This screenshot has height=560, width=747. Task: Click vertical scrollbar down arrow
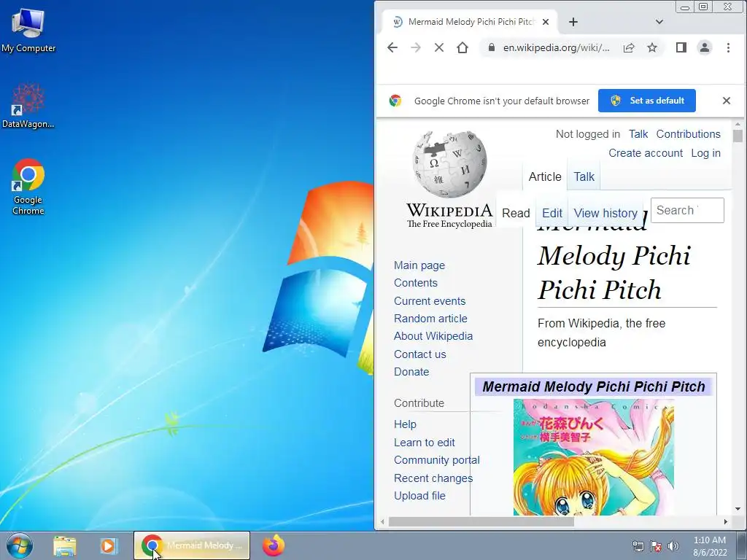click(x=738, y=510)
